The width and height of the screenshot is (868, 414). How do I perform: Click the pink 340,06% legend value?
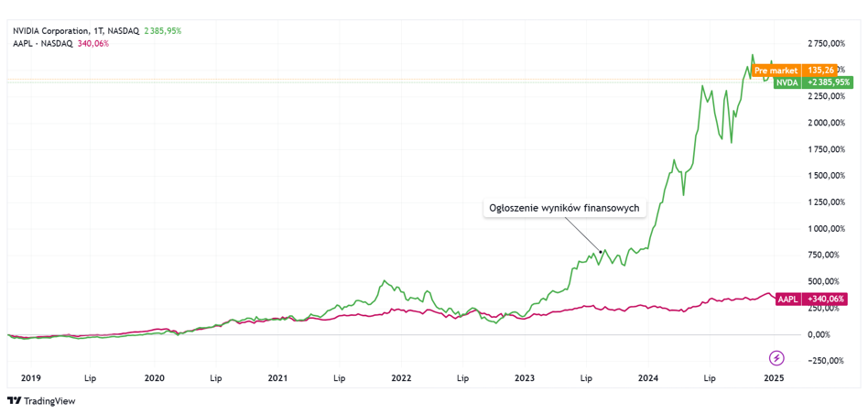(x=93, y=44)
